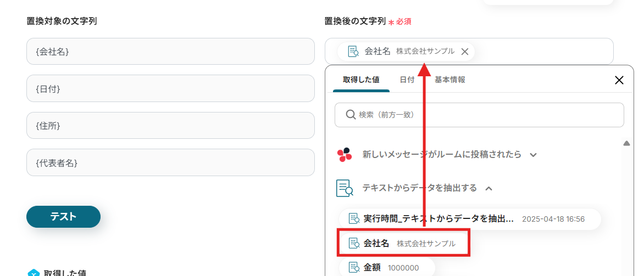Click the search magnifier icon
This screenshot has height=276, width=644.
pos(350,115)
